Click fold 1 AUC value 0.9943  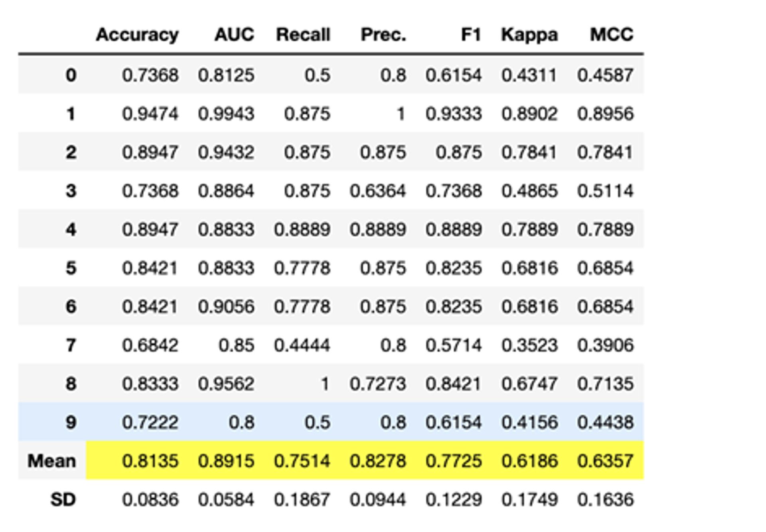pyautogui.click(x=226, y=114)
